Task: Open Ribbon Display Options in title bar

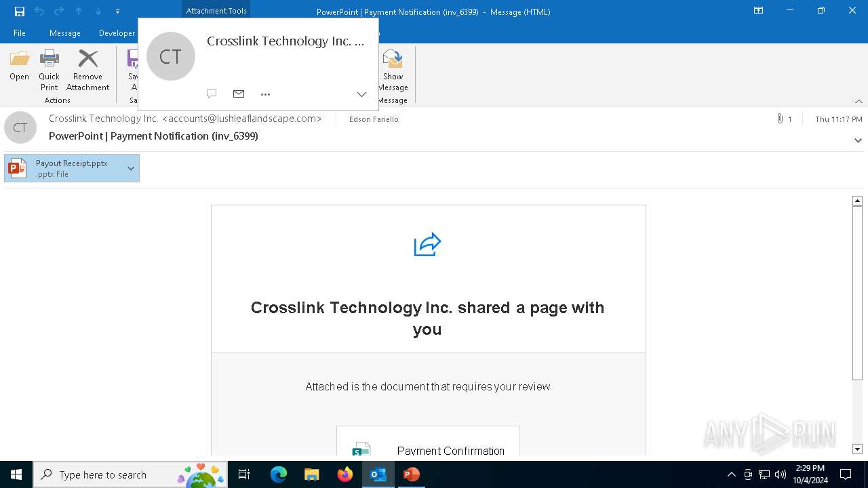Action: tap(758, 11)
